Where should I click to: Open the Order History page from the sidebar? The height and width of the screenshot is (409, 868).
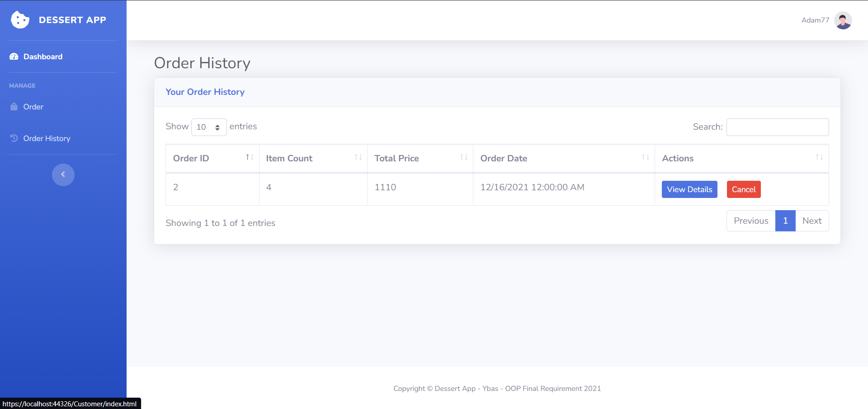(x=47, y=138)
